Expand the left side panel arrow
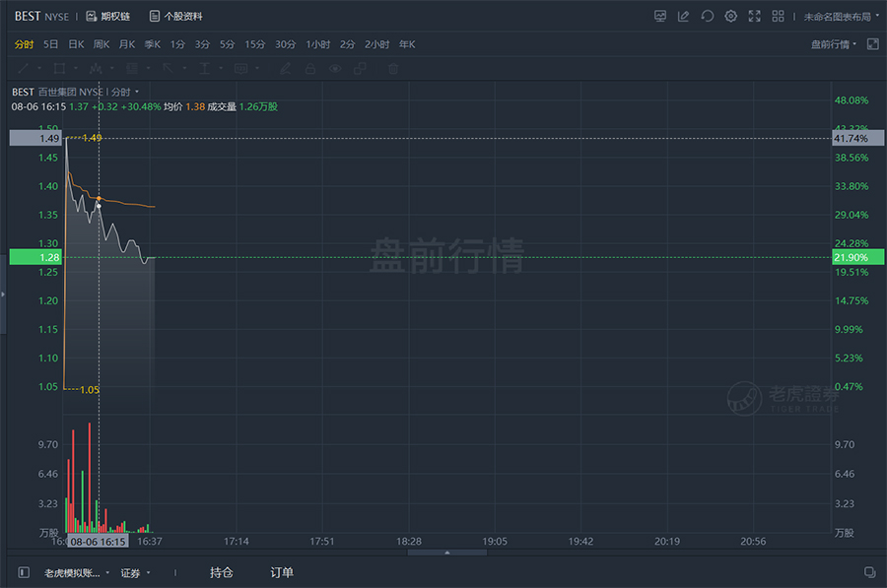The width and height of the screenshot is (887, 588). tap(3, 294)
